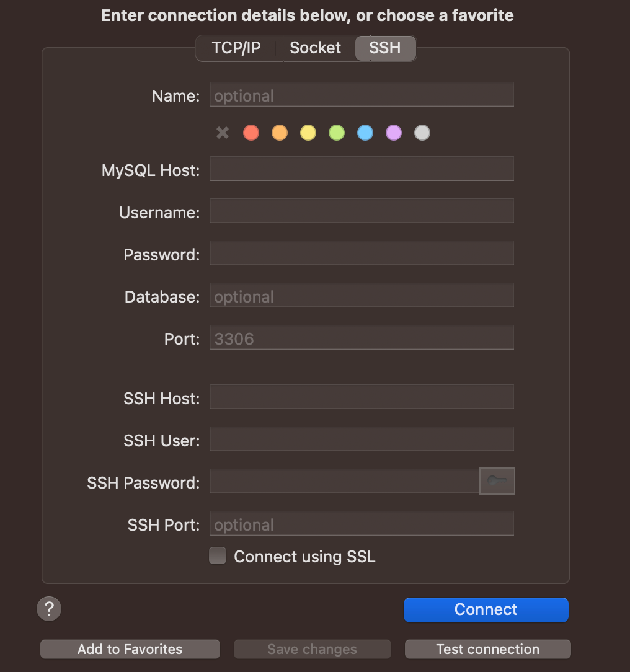Pick the gray color label
Viewport: 630px width, 672px height.
pyautogui.click(x=422, y=133)
